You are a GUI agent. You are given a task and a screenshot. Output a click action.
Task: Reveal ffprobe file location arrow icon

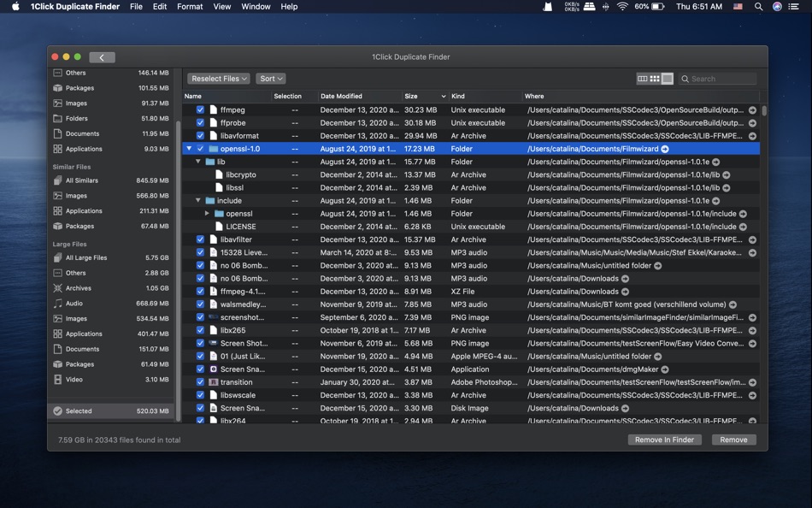click(x=752, y=123)
